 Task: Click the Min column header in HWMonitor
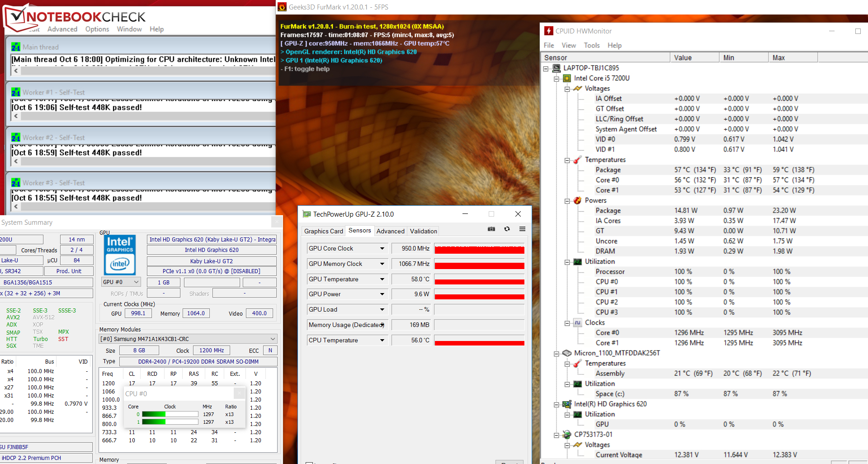[x=744, y=57]
